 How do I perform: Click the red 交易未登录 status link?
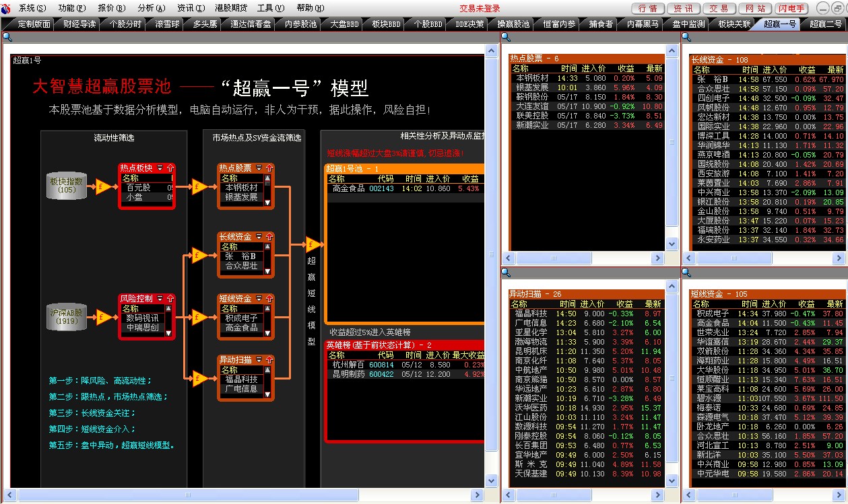[480, 8]
